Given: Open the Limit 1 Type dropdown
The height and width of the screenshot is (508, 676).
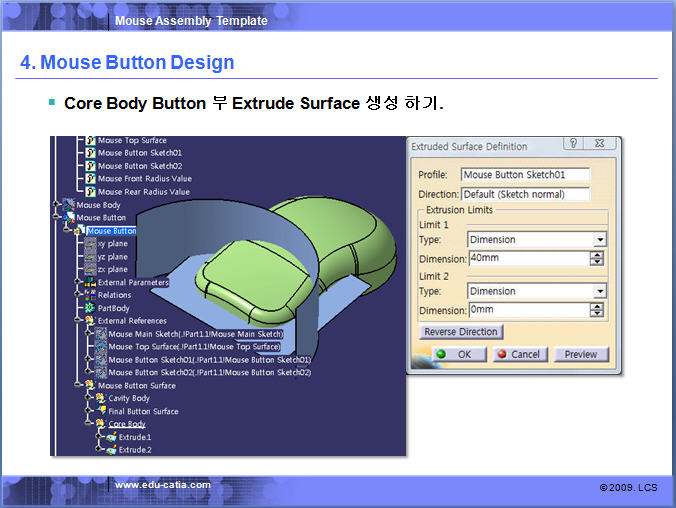Looking at the screenshot, I should [599, 240].
